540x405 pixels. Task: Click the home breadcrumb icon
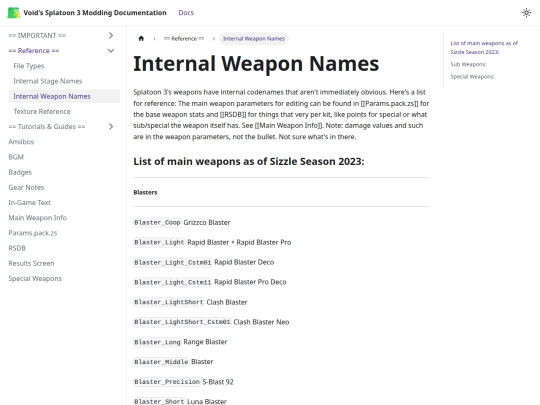coord(141,38)
